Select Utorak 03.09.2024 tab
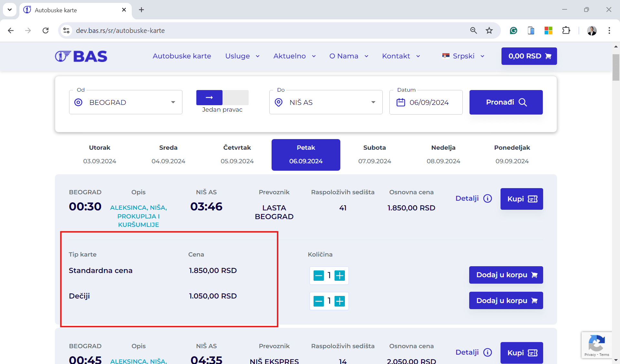This screenshot has width=620, height=364. click(99, 155)
